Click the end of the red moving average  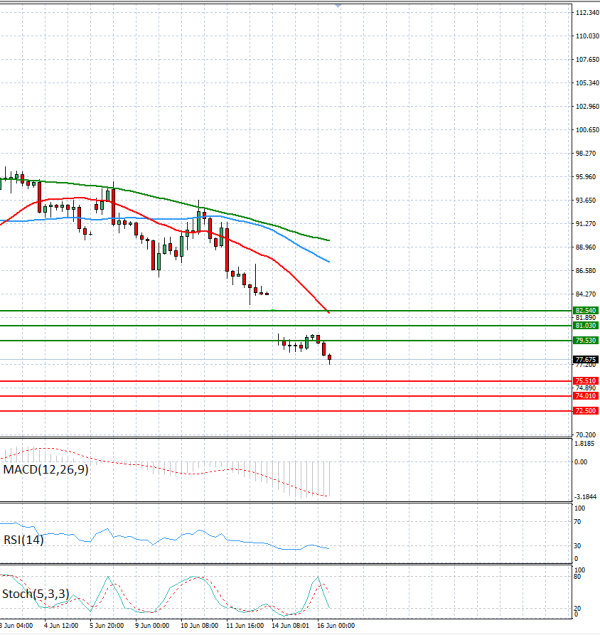point(328,312)
